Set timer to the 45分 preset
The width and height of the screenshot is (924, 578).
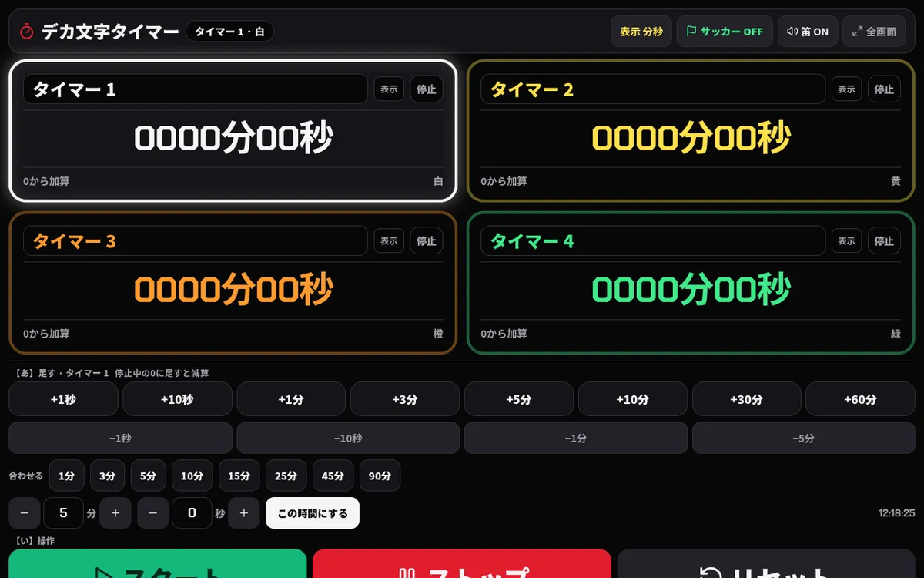point(333,476)
